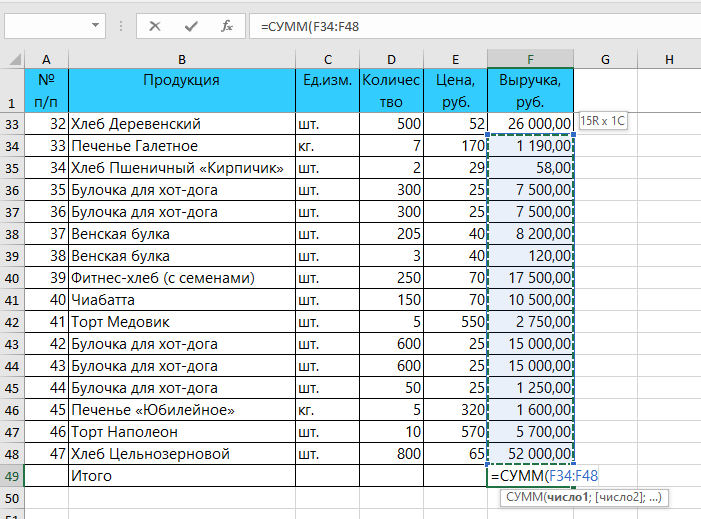Image resolution: width=701 pixels, height=519 pixels.
Task: Click quantity cell '205'
Action: point(391,234)
